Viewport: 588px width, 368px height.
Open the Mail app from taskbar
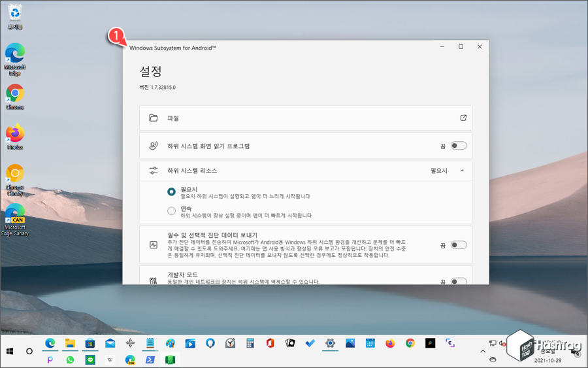click(x=110, y=343)
